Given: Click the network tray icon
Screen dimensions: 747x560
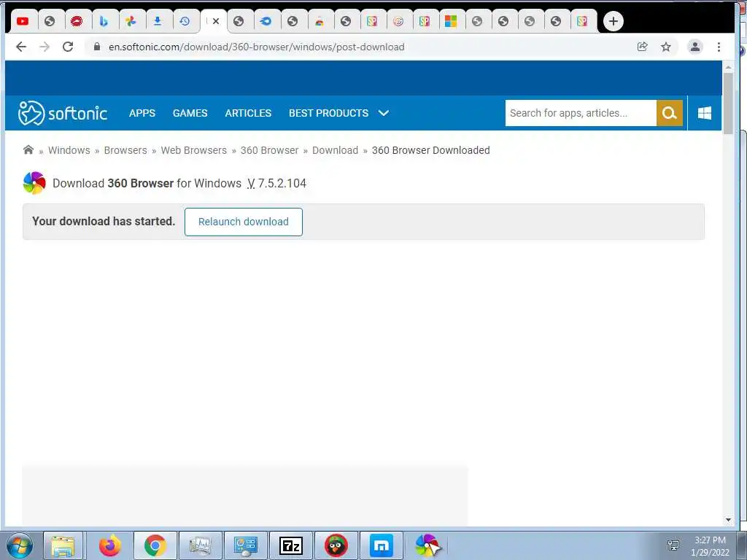Looking at the screenshot, I should pos(673,545).
